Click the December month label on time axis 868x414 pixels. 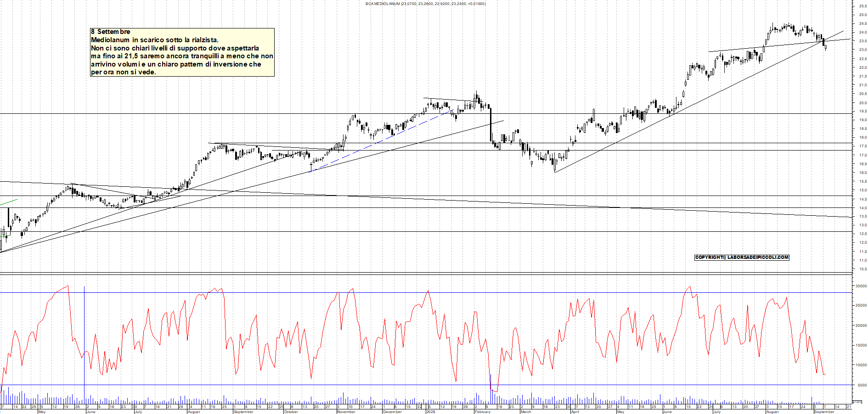(392, 412)
